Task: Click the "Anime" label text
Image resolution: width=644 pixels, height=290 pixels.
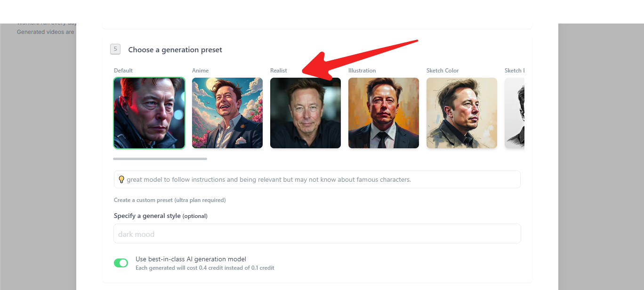Action: click(200, 71)
